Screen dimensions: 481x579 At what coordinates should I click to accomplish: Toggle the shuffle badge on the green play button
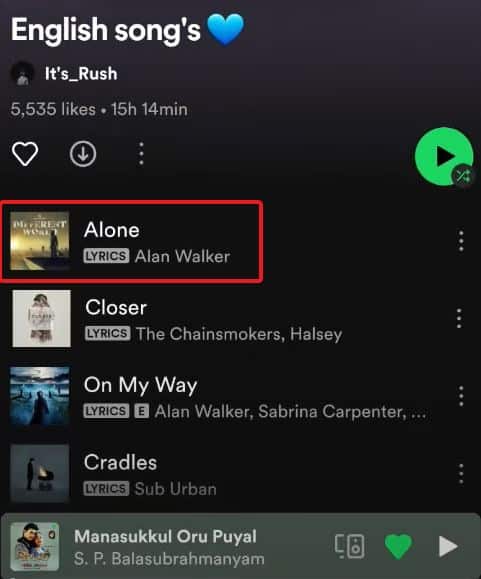point(462,175)
